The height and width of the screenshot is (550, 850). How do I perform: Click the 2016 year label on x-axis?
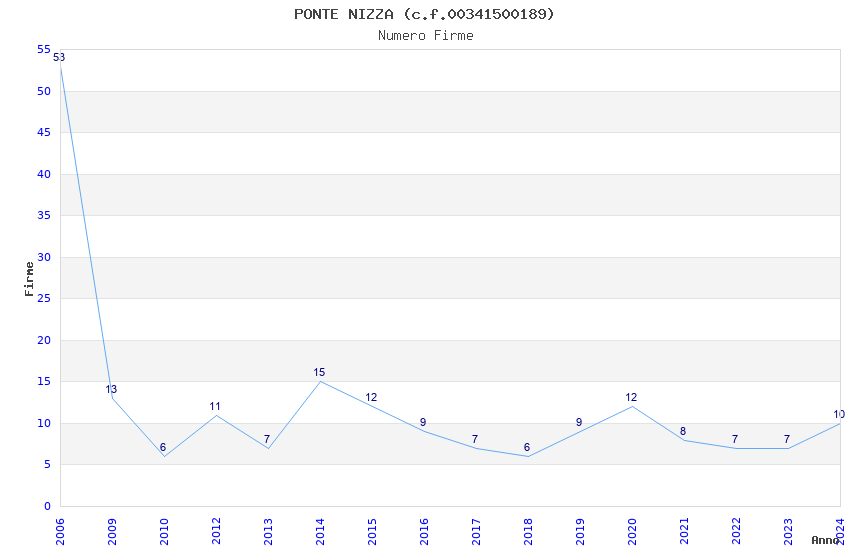tap(424, 531)
